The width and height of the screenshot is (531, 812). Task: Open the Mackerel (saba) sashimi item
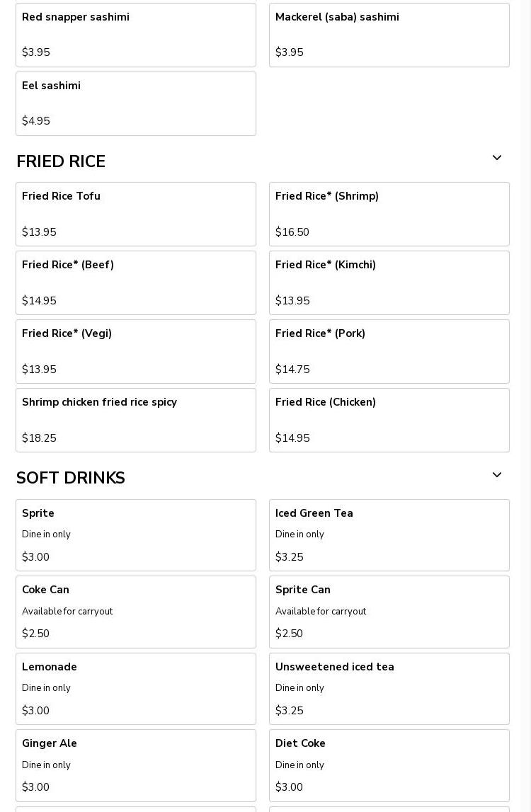389,35
